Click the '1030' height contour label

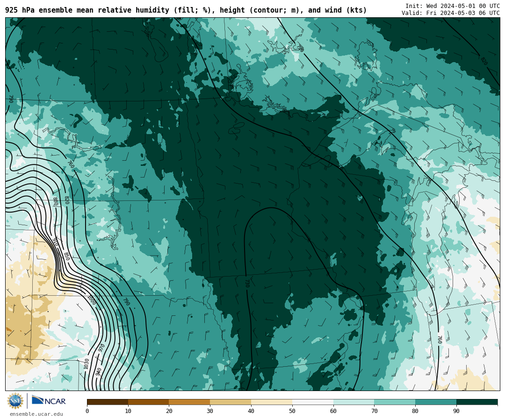pos(86,364)
